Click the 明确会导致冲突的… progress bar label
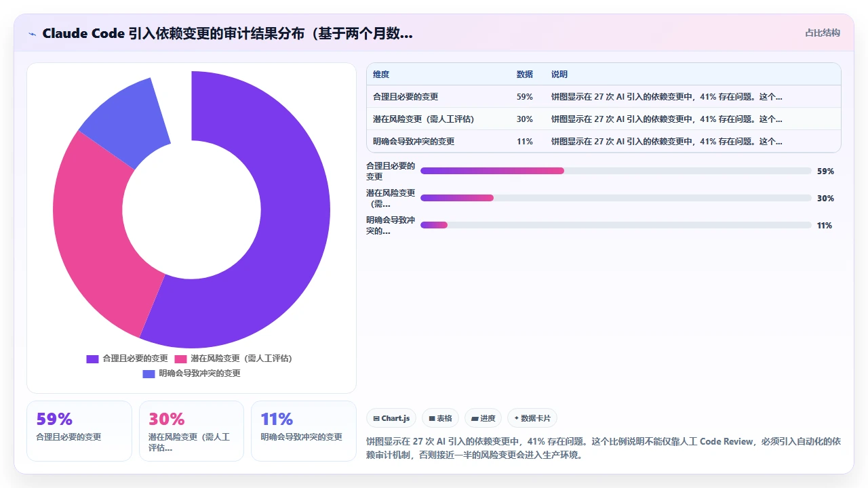The image size is (868, 488). pyautogui.click(x=391, y=225)
